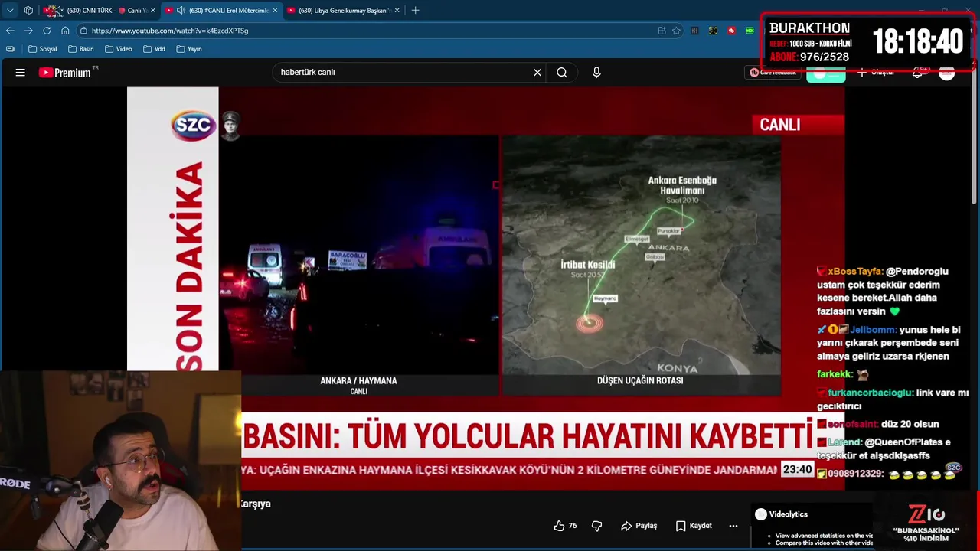Open the Videolytics panel logo
This screenshot has width=980, height=551.
(x=760, y=514)
